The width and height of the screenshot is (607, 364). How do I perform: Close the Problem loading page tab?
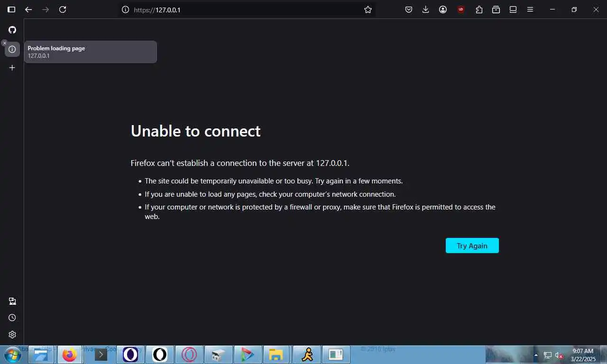[x=5, y=43]
